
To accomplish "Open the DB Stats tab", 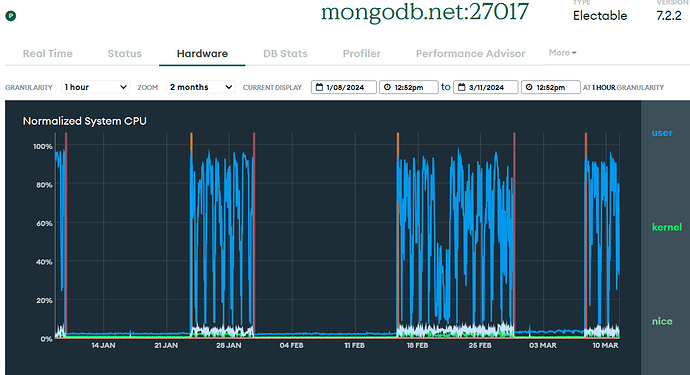I will click(285, 54).
